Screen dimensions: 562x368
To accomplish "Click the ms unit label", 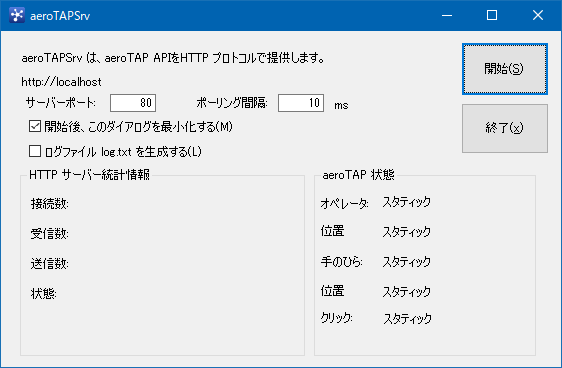I will [x=341, y=105].
